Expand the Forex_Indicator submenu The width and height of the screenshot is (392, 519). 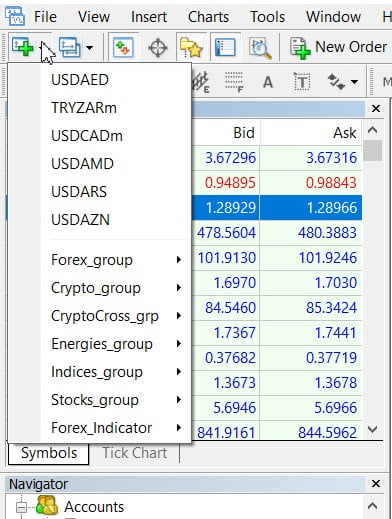tap(99, 428)
